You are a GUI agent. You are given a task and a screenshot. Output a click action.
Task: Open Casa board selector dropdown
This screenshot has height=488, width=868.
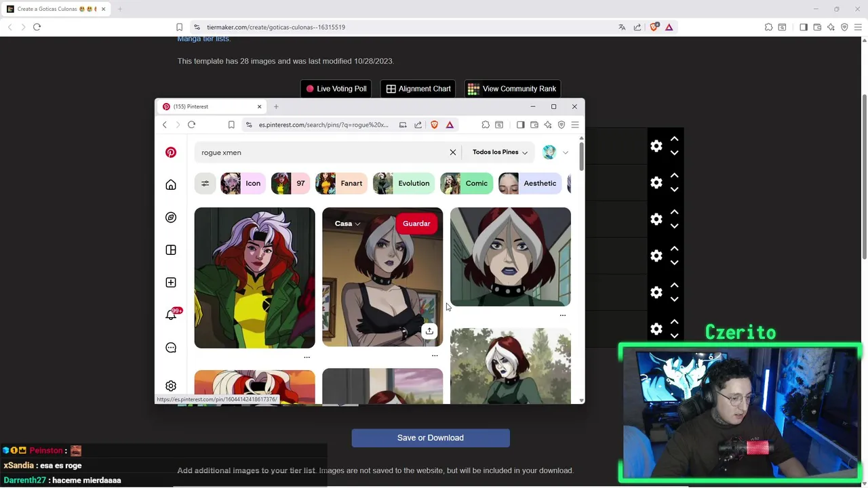[347, 224]
